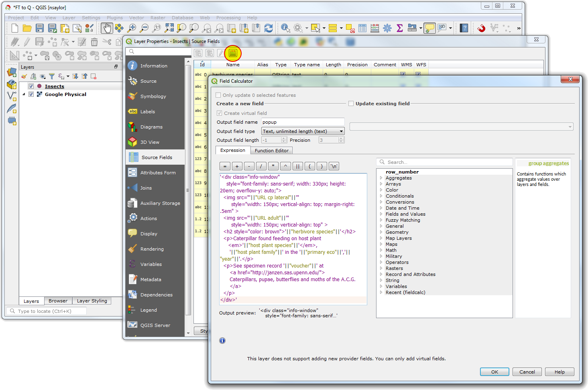Image resolution: width=588 pixels, height=390 pixels.
Task: Open Symbology section in Layer Properties
Action: 155,96
